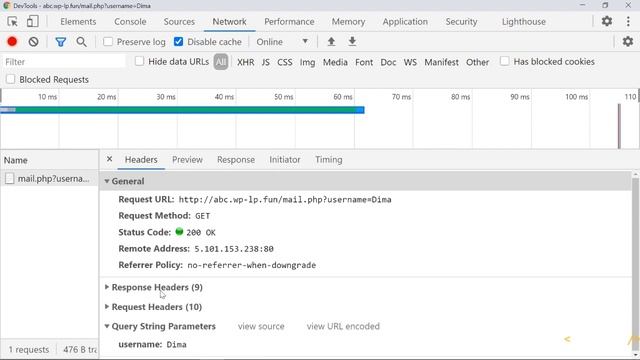The height and width of the screenshot is (360, 640).
Task: Uncheck the Disable cache checkbox
Action: [178, 42]
